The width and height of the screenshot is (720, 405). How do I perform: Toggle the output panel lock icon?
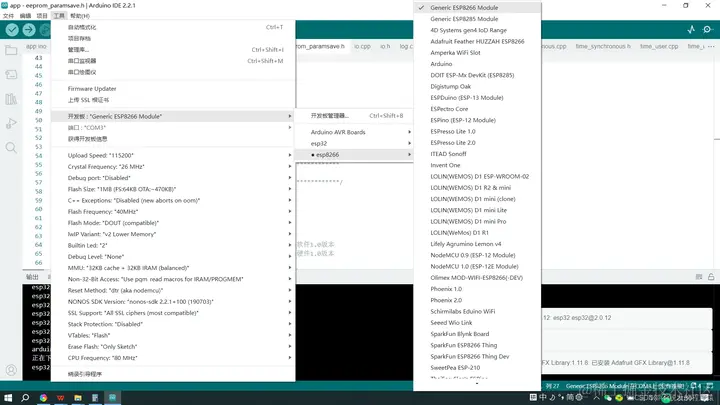pos(711,276)
